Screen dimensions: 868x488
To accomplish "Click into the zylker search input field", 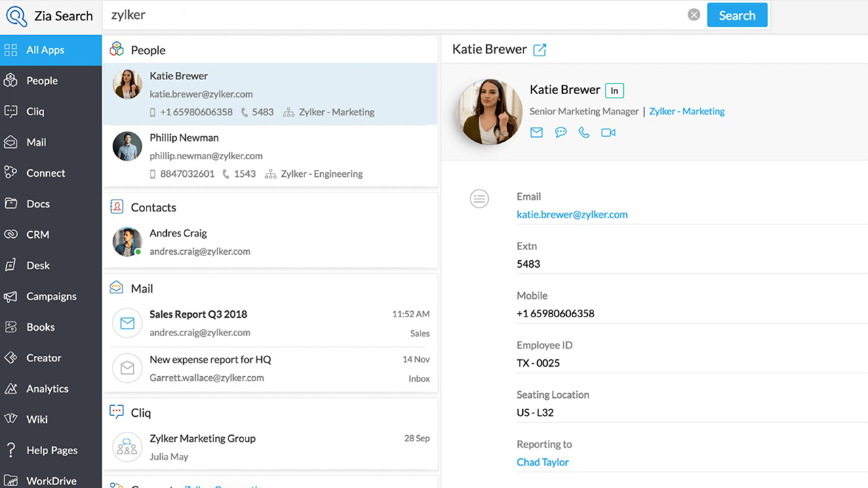I will [x=393, y=15].
